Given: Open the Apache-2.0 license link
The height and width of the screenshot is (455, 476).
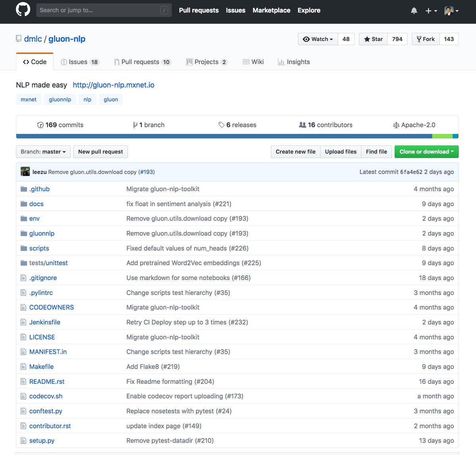Looking at the screenshot, I should [x=414, y=125].
